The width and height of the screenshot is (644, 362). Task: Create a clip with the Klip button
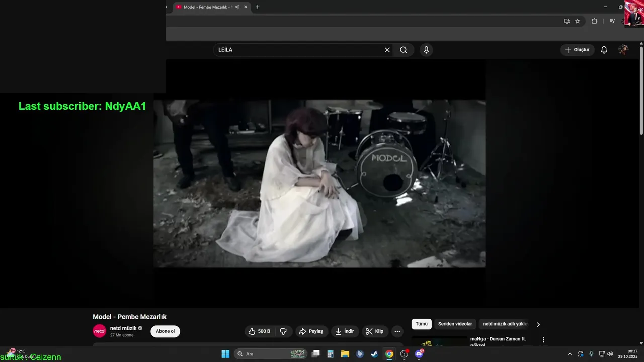375,331
